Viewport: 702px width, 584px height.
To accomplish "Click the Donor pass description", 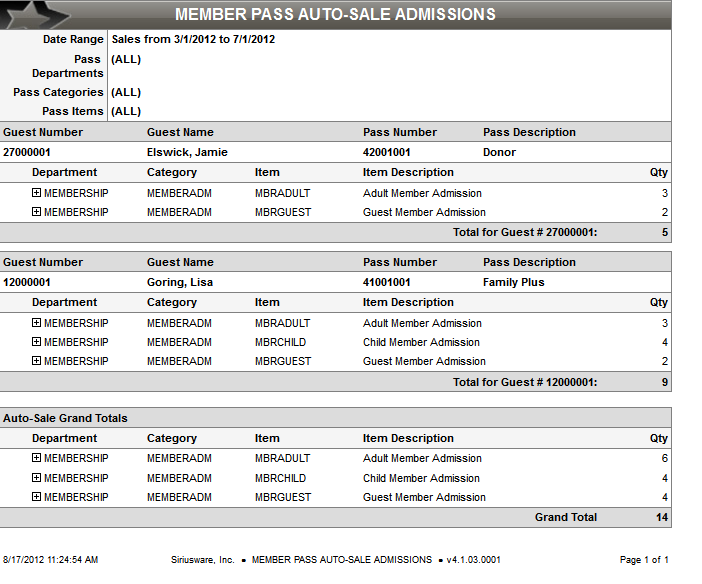I will tap(499, 152).
